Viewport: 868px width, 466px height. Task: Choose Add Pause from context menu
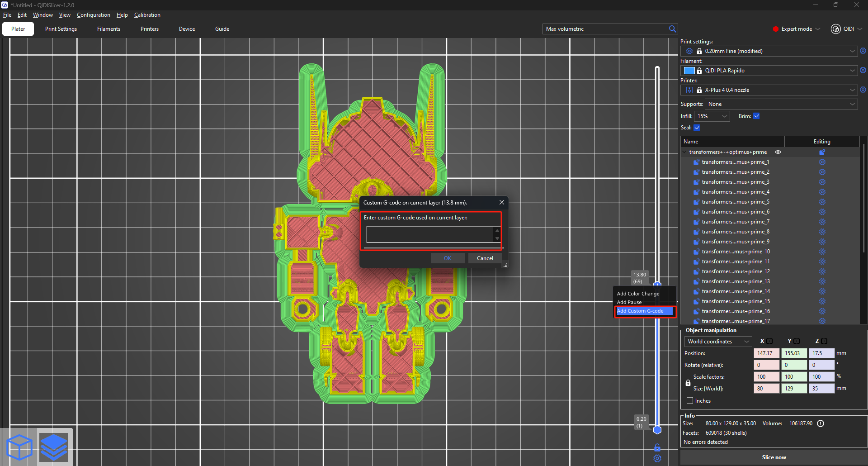(x=629, y=302)
